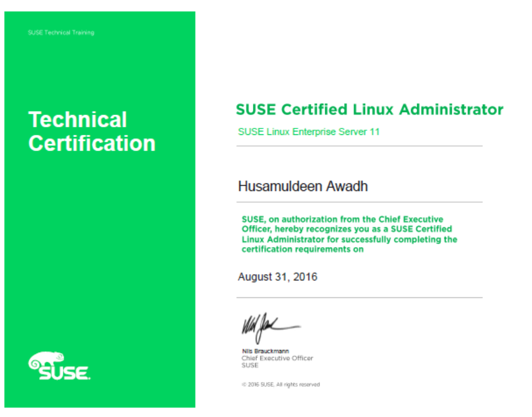This screenshot has height=417, width=532.
Task: Click the date 'August 31, 2016'
Action: (277, 277)
